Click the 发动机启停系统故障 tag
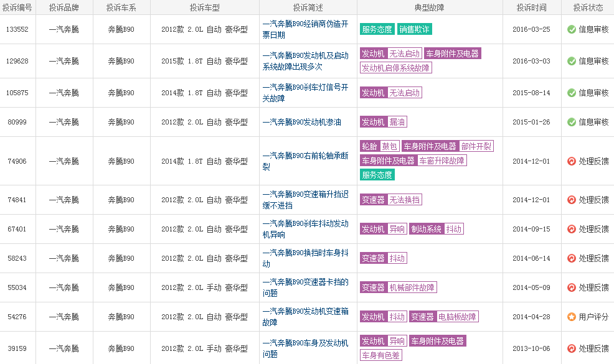Viewport: 614px width, 364px height. [396, 68]
